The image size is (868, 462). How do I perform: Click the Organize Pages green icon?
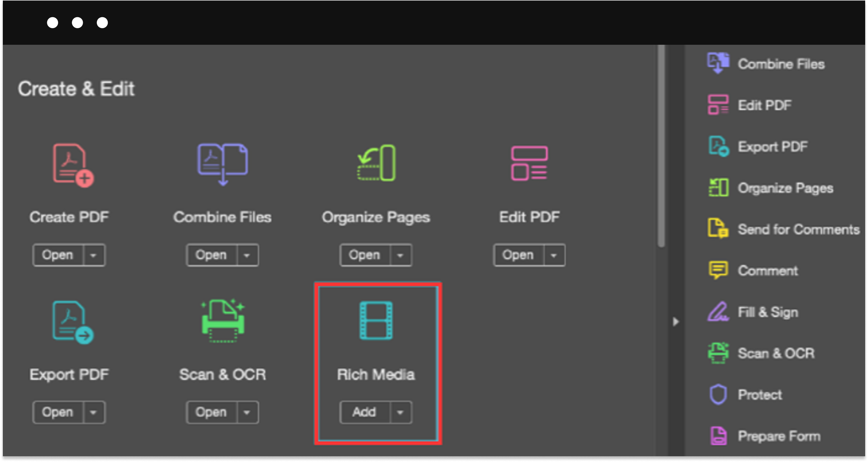point(376,163)
